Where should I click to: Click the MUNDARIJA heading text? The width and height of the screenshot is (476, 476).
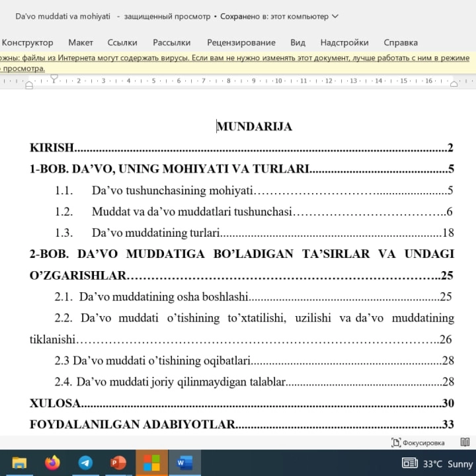(x=255, y=127)
